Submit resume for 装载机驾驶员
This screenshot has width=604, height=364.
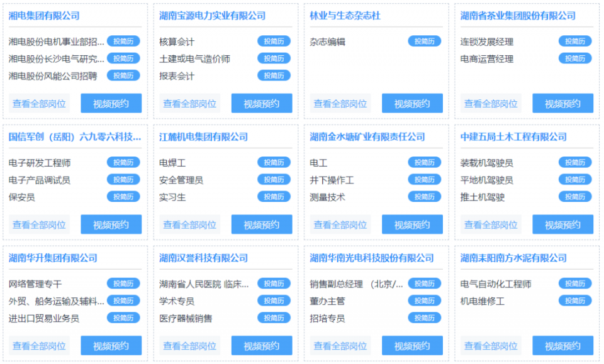pyautogui.click(x=575, y=162)
